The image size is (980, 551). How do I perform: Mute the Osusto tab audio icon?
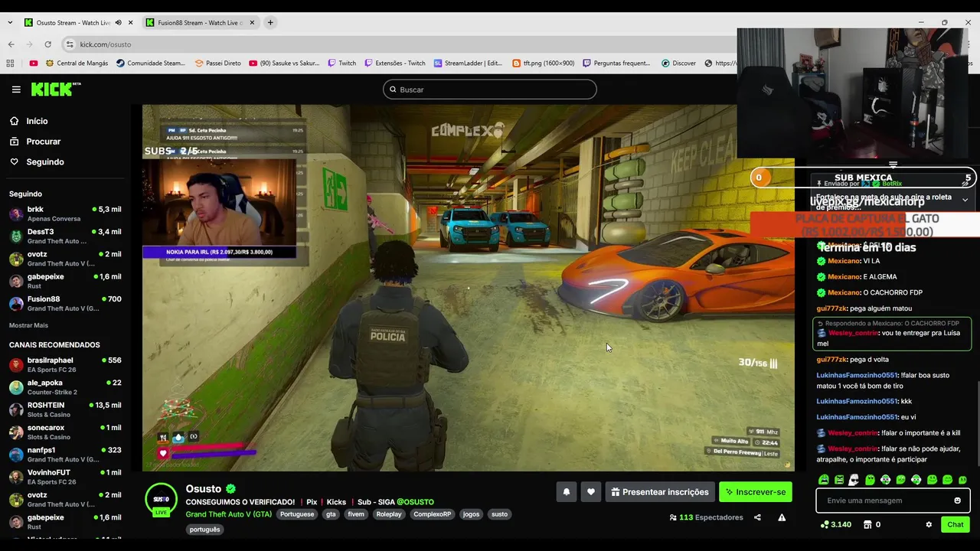pos(118,23)
